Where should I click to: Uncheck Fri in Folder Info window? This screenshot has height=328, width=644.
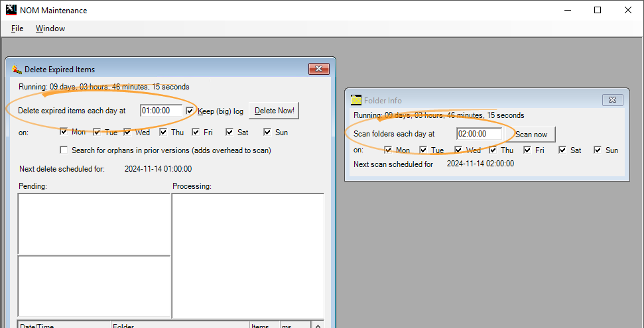527,150
